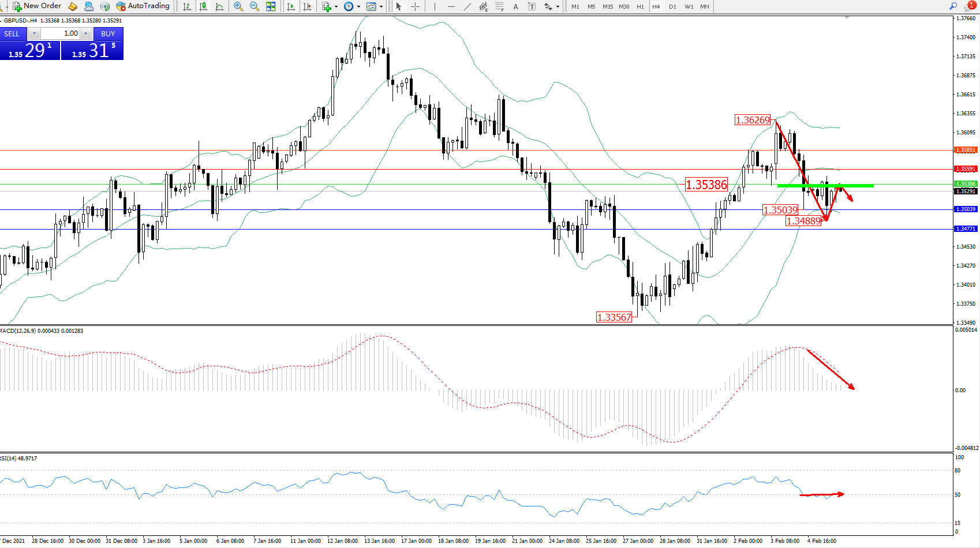Select the crosshair tool
The image size is (980, 548).
click(415, 6)
